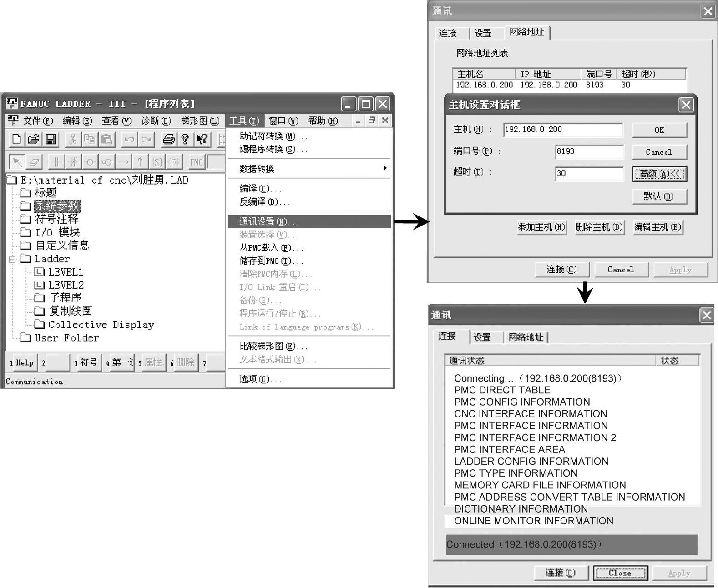This screenshot has height=588, width=718.
Task: Open the 数据转换 submenu arrow
Action: [x=385, y=168]
